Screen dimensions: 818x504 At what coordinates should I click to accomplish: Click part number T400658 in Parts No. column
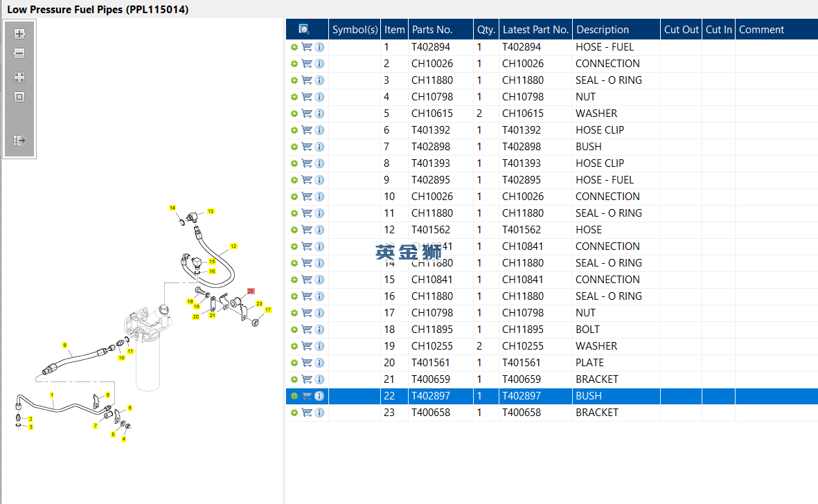(431, 412)
